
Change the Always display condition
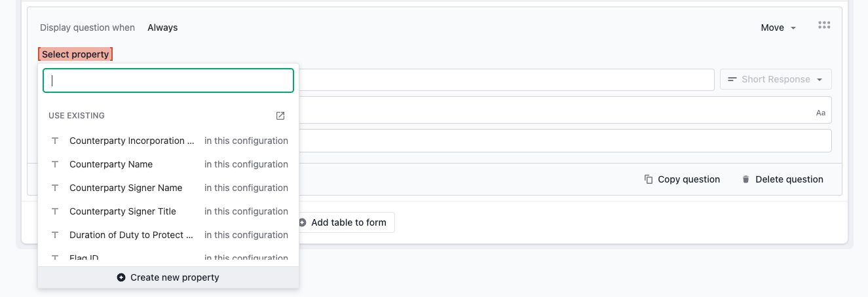162,27
